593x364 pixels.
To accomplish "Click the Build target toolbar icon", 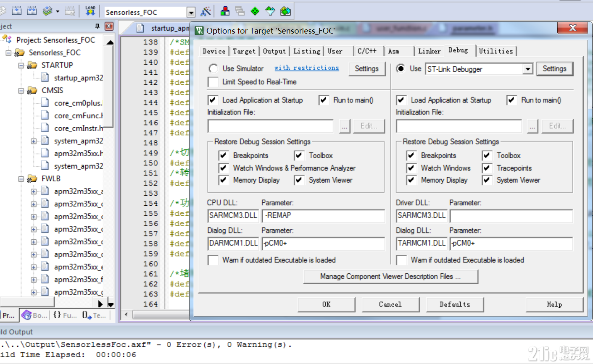I will (17, 11).
